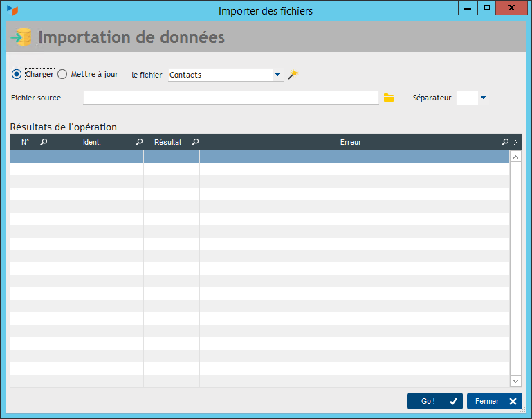Image resolution: width=532 pixels, height=419 pixels.
Task: Open the yellow folder browse icon
Action: (389, 98)
